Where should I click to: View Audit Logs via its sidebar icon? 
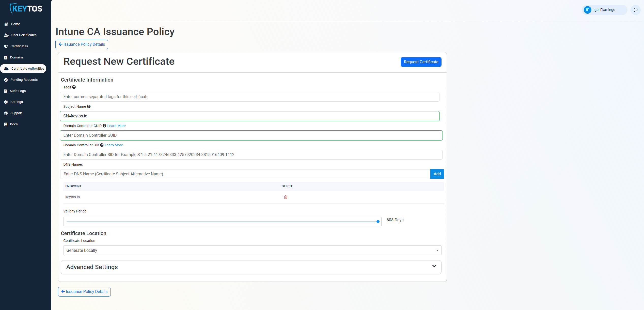(x=5, y=91)
